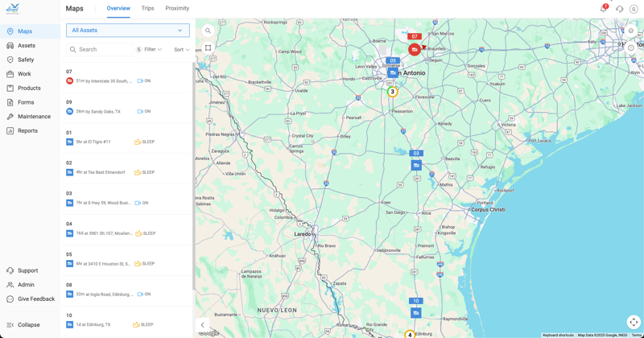The image size is (644, 338).
Task: Click the Support link in sidebar
Action: click(30, 270)
